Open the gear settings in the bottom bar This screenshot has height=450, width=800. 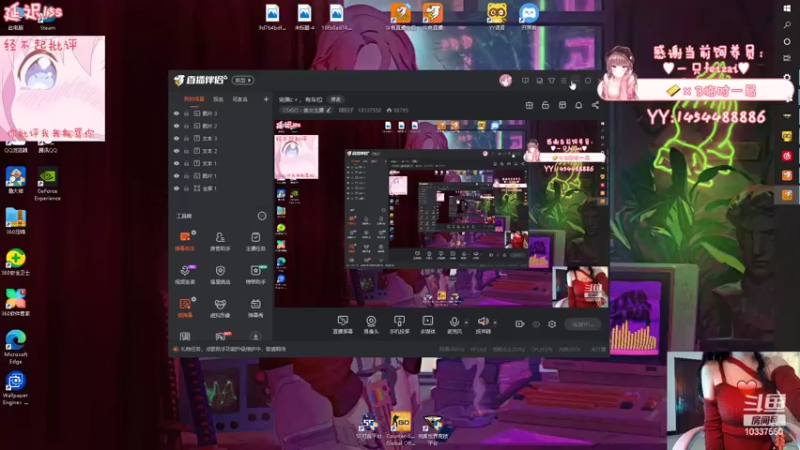pos(552,324)
